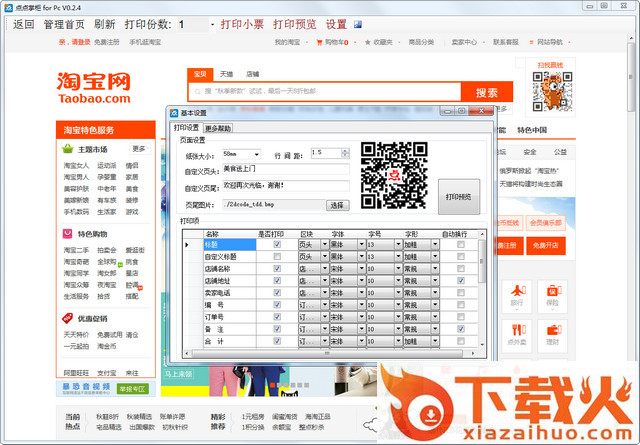Screen dimensions: 640x445
Task: Click the 旅行 airplane icon
Action: coord(518,291)
